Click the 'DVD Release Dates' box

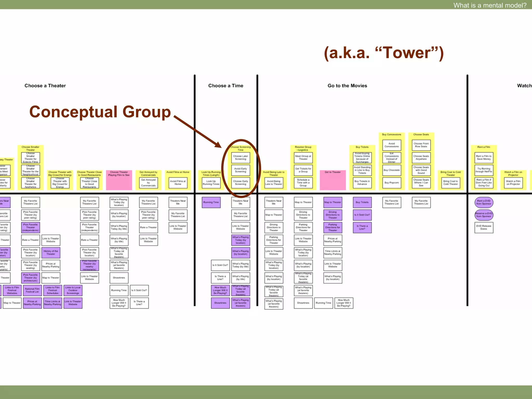(x=484, y=227)
